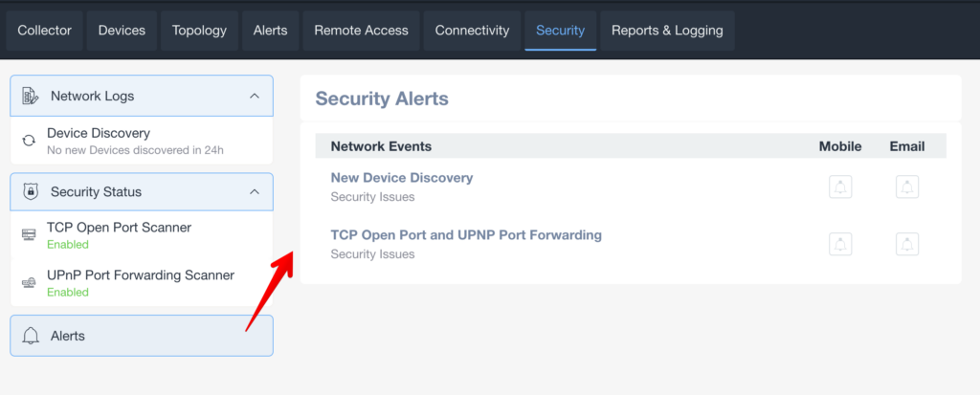Toggle Email alert for New Device Discovery
Viewport: 980px width, 395px height.
click(x=907, y=187)
